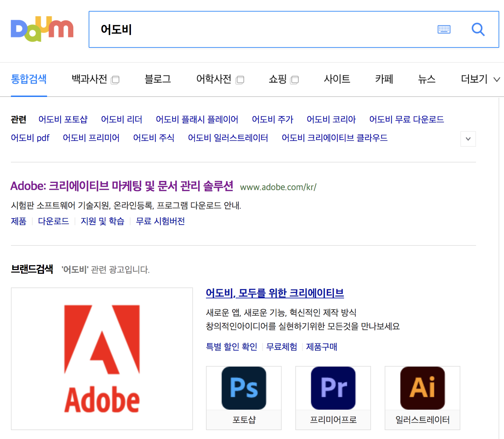
Task: Click the Premiere Pro Pr icon
Action: coord(333,388)
